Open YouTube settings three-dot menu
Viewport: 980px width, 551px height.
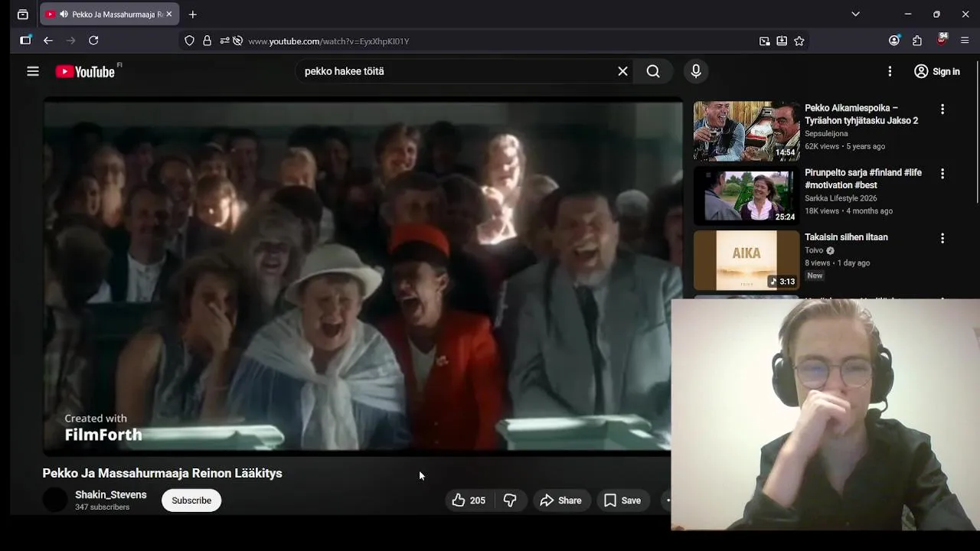point(890,71)
